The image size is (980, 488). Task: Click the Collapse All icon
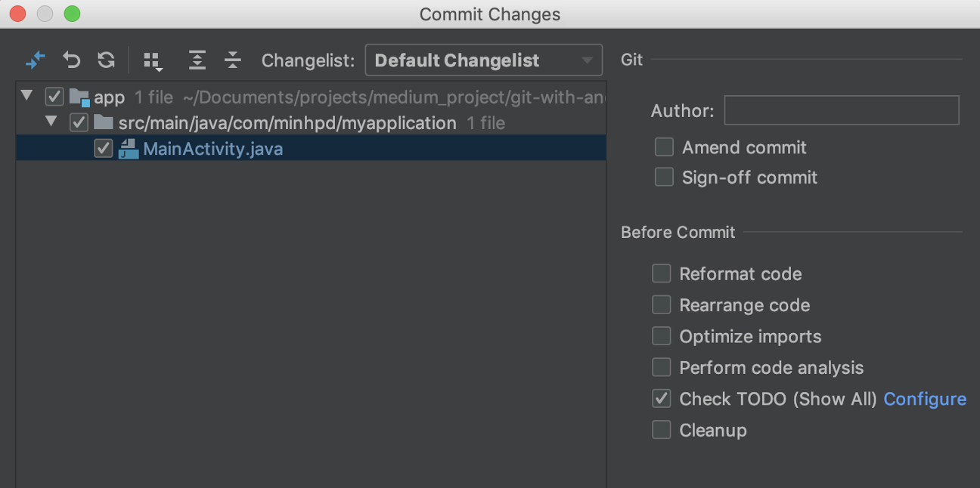(233, 60)
